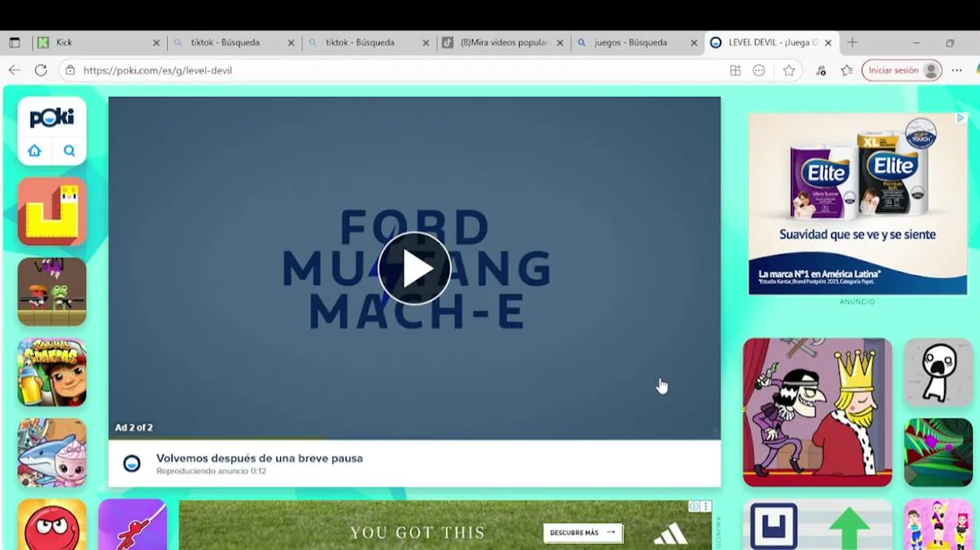Click the ad video progress bar
Screen dimensions: 980x550
point(414,438)
